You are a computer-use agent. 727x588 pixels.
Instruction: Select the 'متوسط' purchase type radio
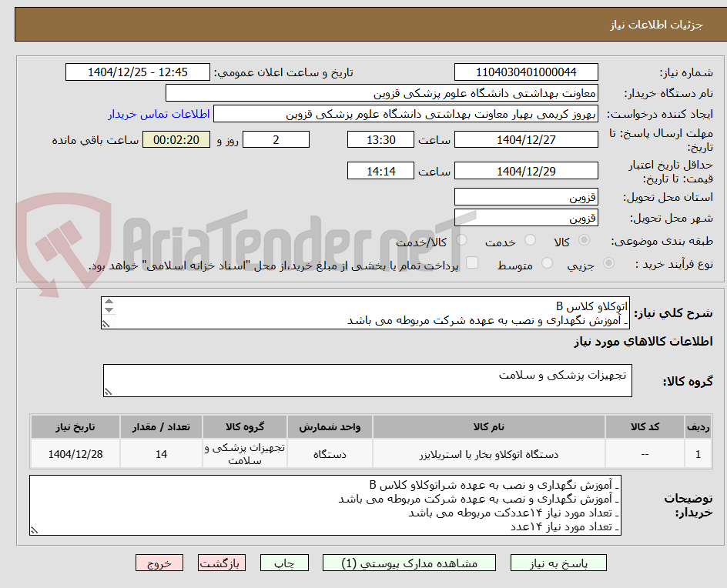(547, 263)
